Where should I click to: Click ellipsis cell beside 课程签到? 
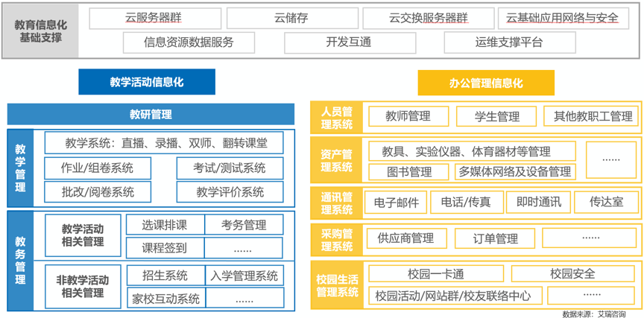tap(244, 248)
